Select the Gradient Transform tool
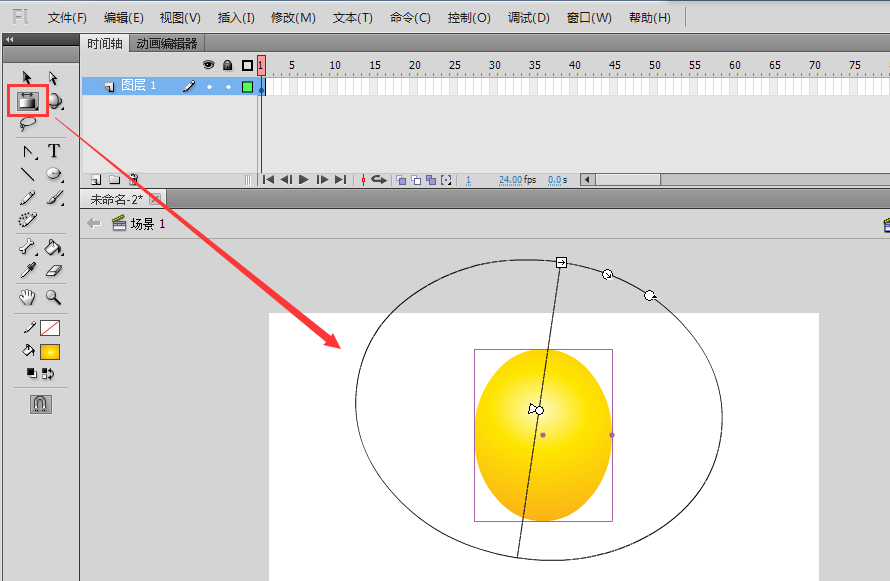The width and height of the screenshot is (890, 581). pos(27,101)
